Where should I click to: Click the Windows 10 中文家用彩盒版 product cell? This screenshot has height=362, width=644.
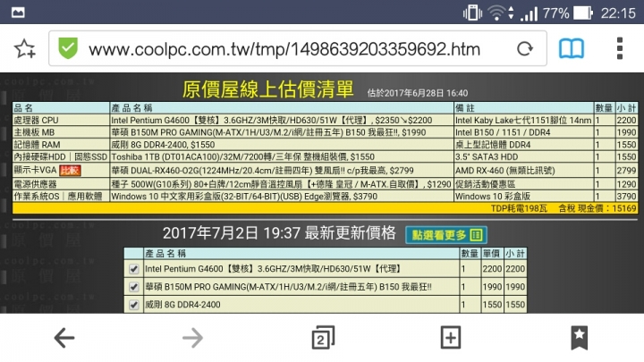(282, 196)
